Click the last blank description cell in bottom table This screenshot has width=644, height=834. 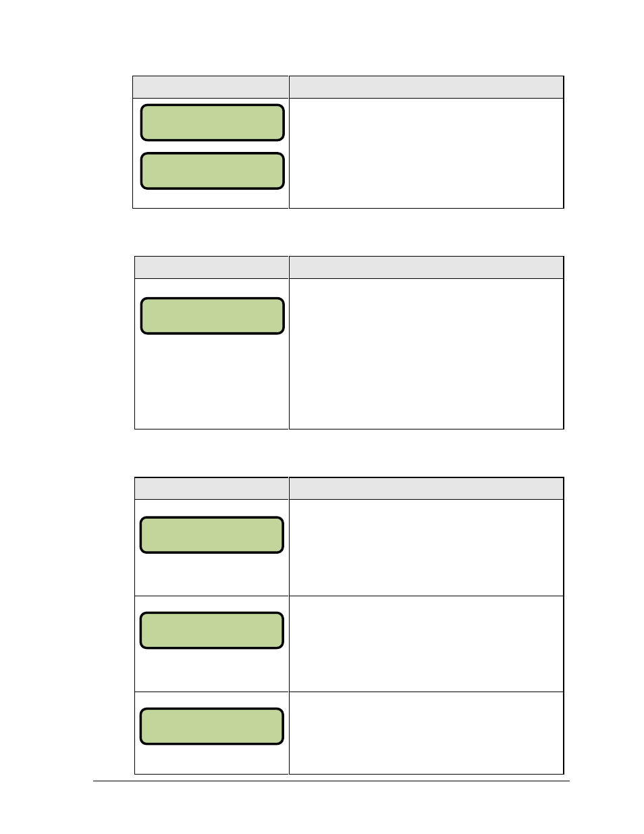[426, 733]
